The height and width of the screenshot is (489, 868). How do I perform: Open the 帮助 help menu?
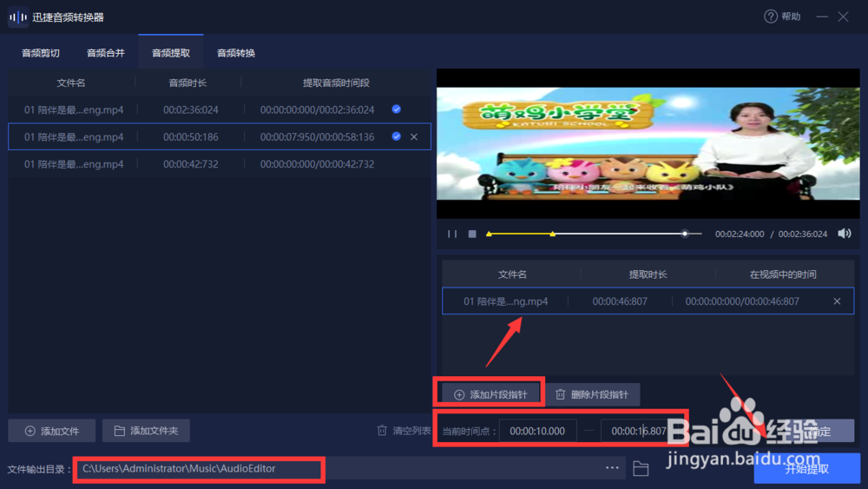(x=782, y=17)
